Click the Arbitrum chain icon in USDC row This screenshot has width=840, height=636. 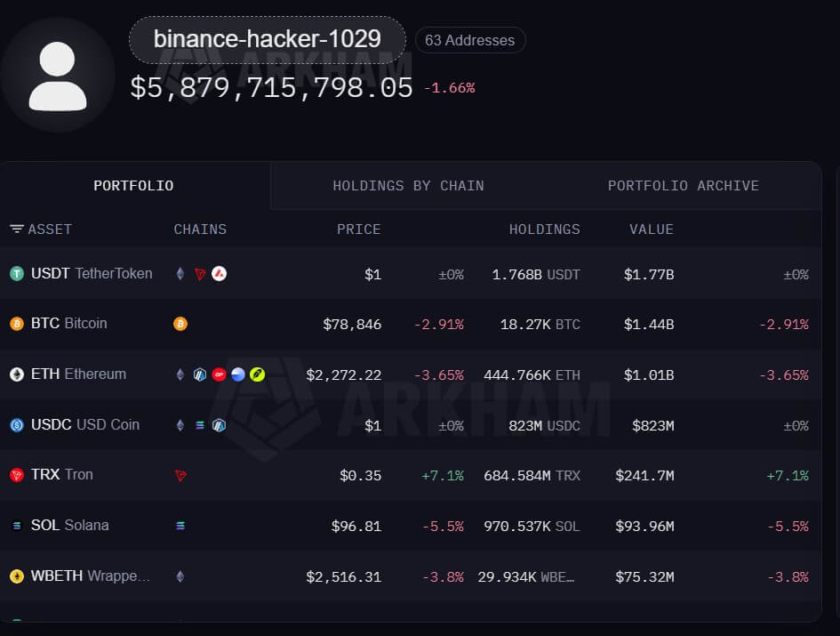coord(219,425)
